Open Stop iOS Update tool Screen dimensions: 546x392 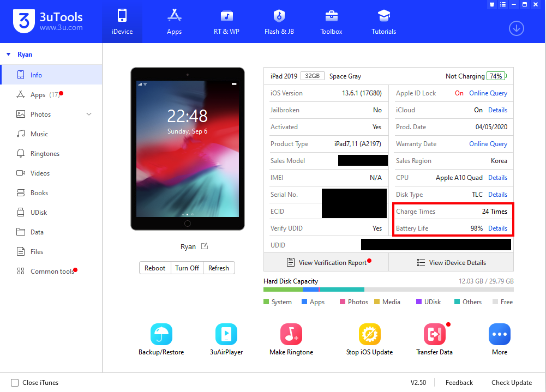tap(369, 339)
